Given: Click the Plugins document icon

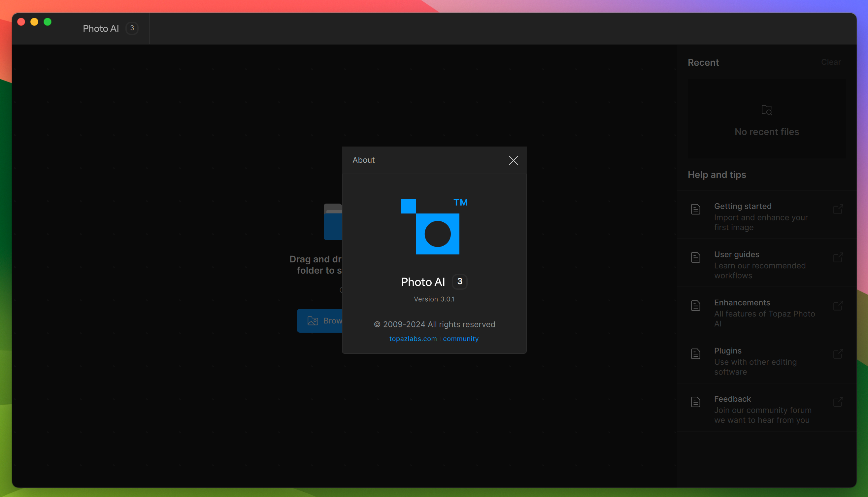Looking at the screenshot, I should point(696,354).
